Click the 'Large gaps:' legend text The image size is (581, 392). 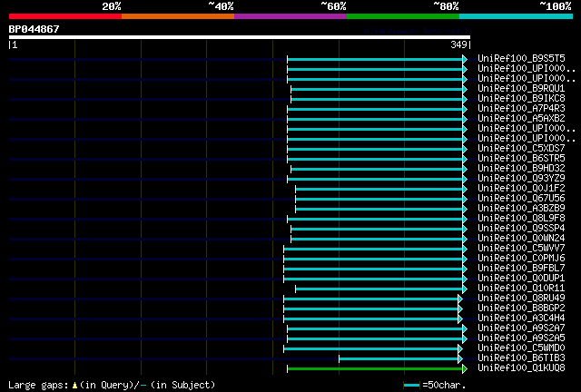38,385
